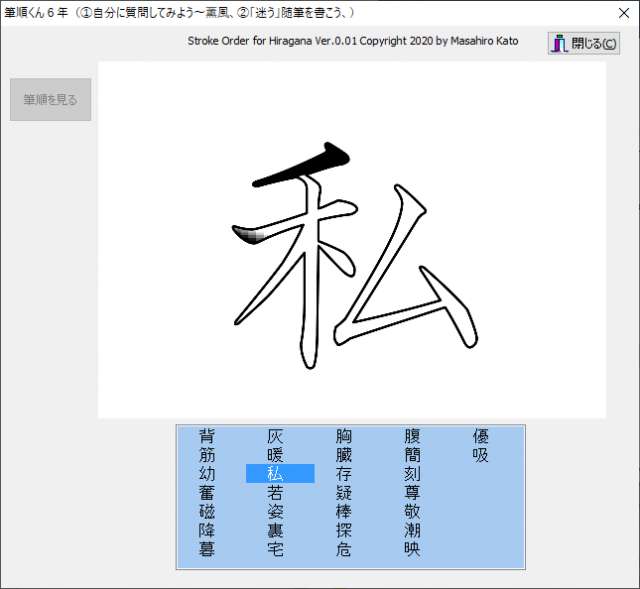Select kanji 背 in the list
640x589 pixels.
207,436
